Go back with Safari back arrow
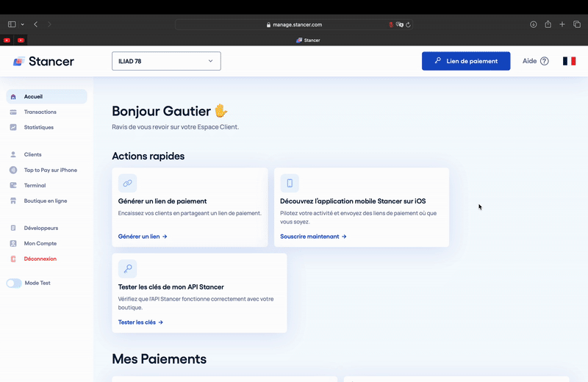Image resolution: width=588 pixels, height=382 pixels. [35, 24]
